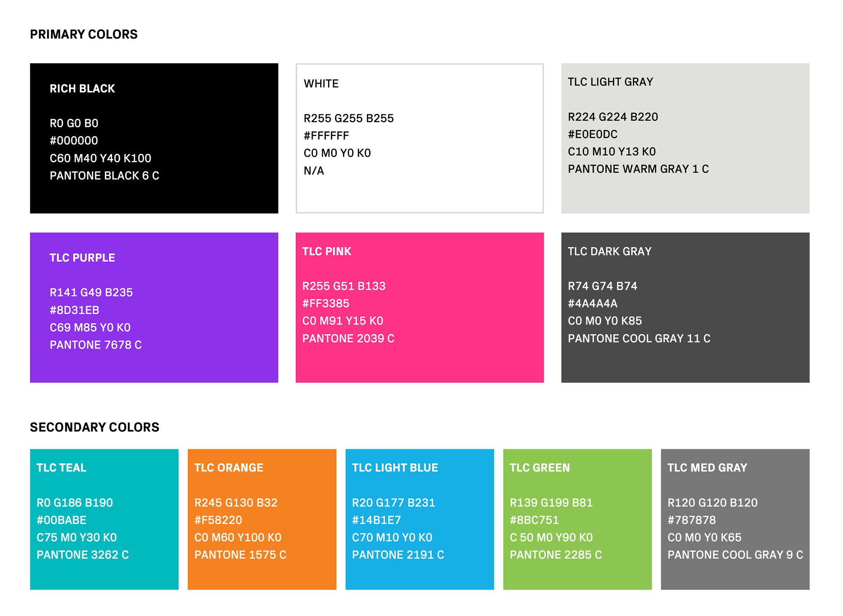843x616 pixels.
Task: Select the TLC Orange swatch
Action: pyautogui.click(x=262, y=519)
